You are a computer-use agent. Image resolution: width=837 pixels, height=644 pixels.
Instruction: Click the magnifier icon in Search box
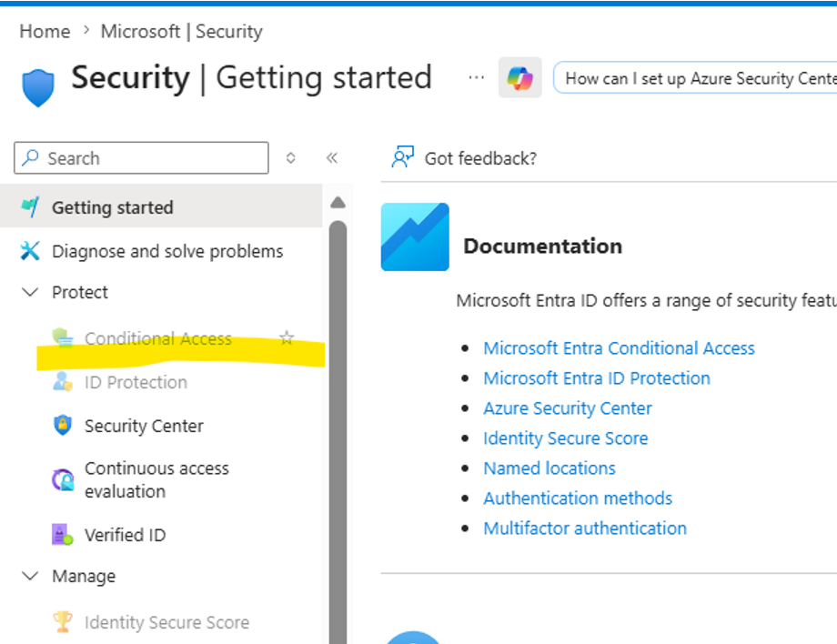(x=30, y=157)
